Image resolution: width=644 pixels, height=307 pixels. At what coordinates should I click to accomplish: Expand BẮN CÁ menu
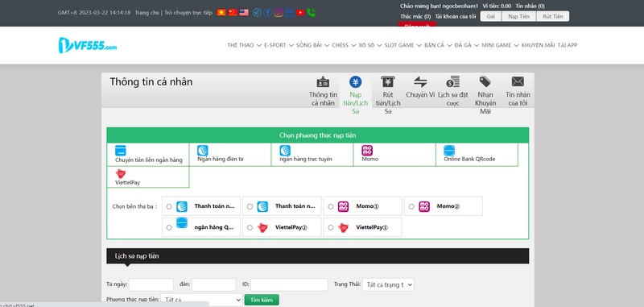click(438, 45)
